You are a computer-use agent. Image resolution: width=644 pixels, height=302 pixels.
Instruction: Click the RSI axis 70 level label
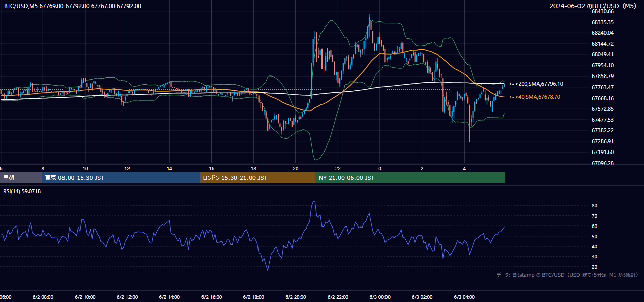pyautogui.click(x=594, y=216)
